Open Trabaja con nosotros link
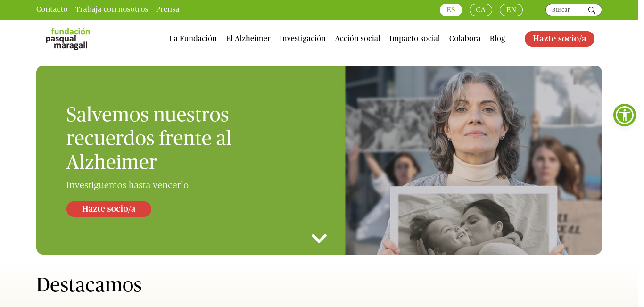 coord(112,9)
